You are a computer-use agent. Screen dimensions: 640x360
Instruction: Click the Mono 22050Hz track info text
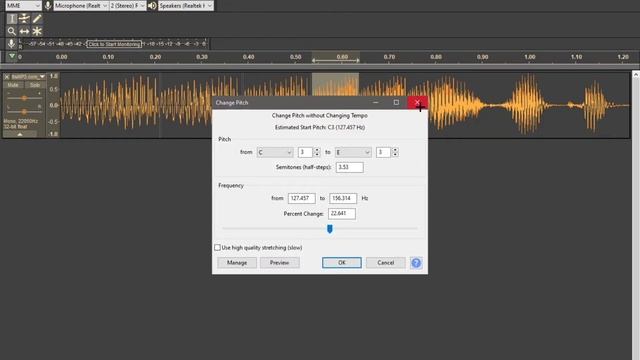20,124
